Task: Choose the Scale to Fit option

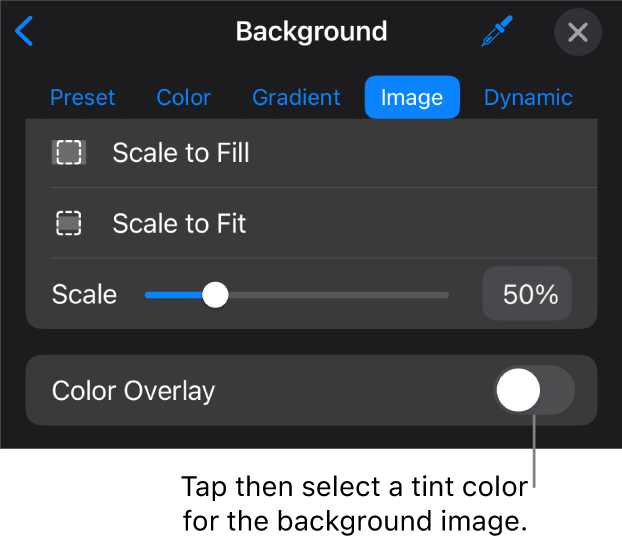Action: point(179,224)
